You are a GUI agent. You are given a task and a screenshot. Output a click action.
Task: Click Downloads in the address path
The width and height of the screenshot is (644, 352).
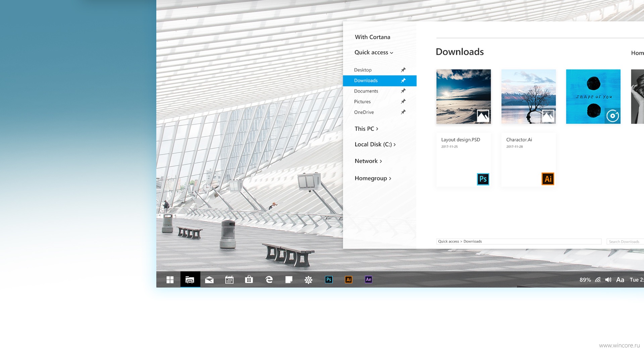(x=473, y=242)
